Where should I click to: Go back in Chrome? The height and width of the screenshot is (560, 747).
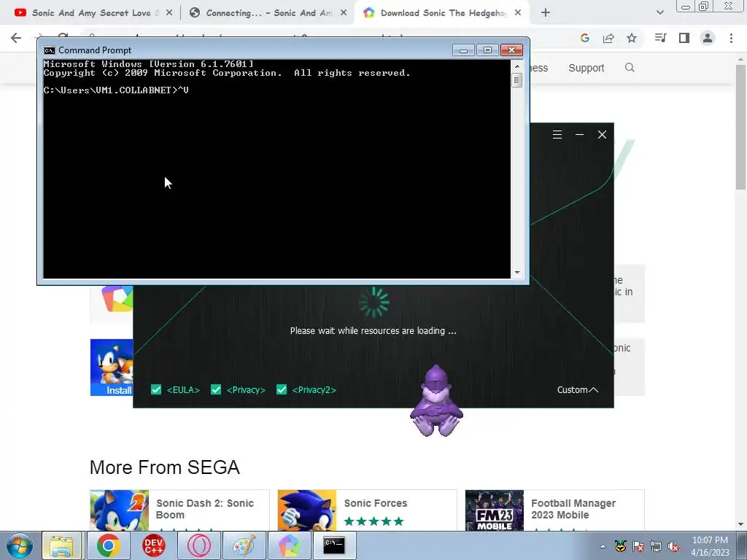tap(16, 38)
